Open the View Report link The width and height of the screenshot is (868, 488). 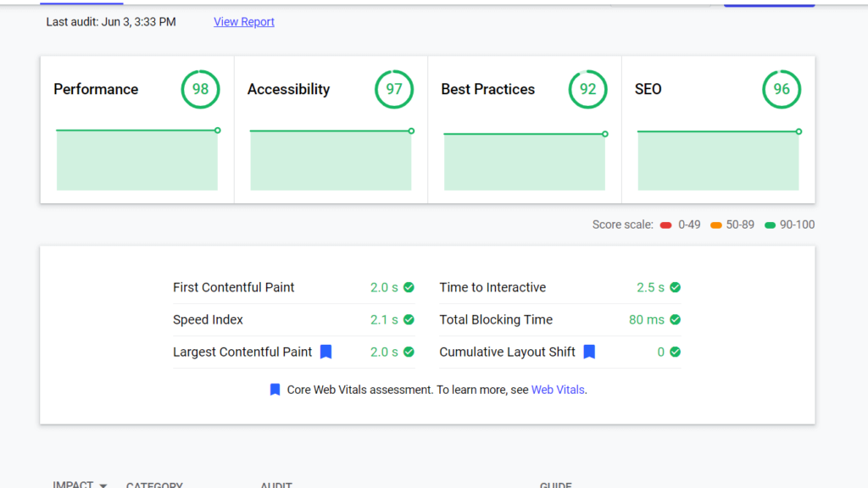[x=244, y=22]
